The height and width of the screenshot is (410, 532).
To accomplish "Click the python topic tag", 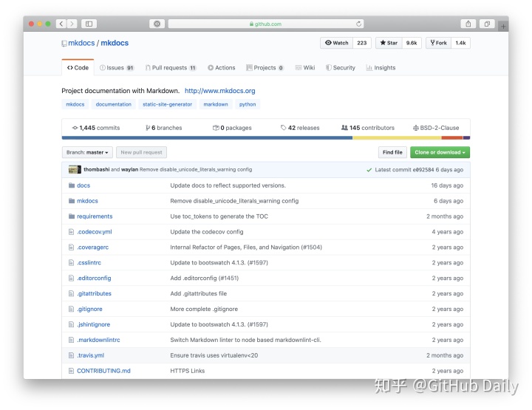I will tap(248, 104).
